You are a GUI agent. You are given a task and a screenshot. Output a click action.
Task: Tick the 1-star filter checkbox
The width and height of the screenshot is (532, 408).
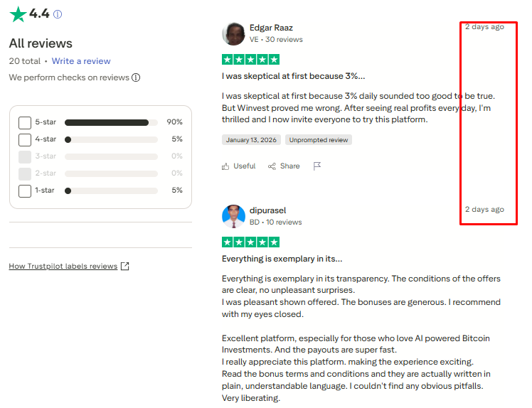[x=25, y=191]
